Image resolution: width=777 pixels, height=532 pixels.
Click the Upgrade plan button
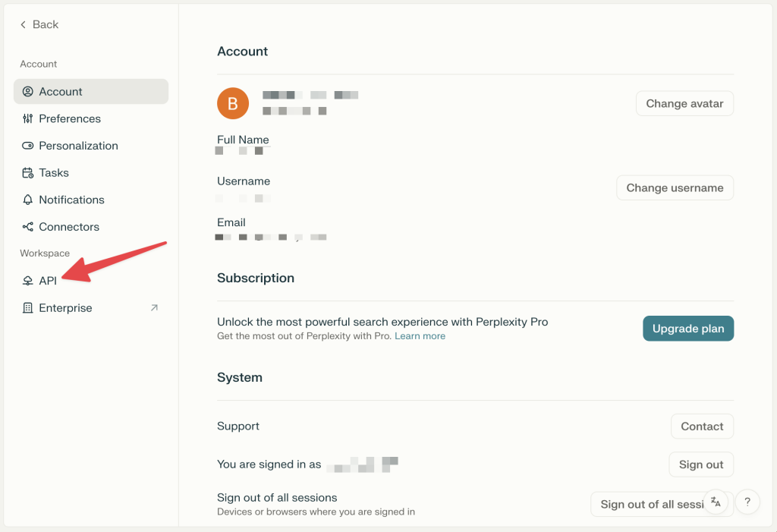click(687, 328)
